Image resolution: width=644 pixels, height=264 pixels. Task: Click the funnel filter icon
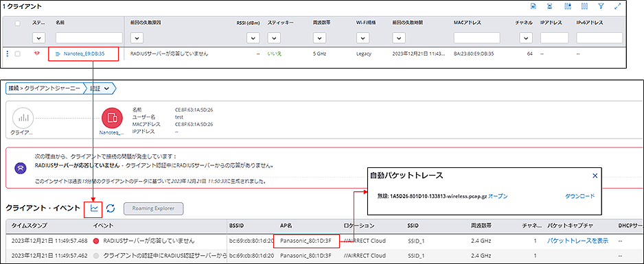[601, 6]
